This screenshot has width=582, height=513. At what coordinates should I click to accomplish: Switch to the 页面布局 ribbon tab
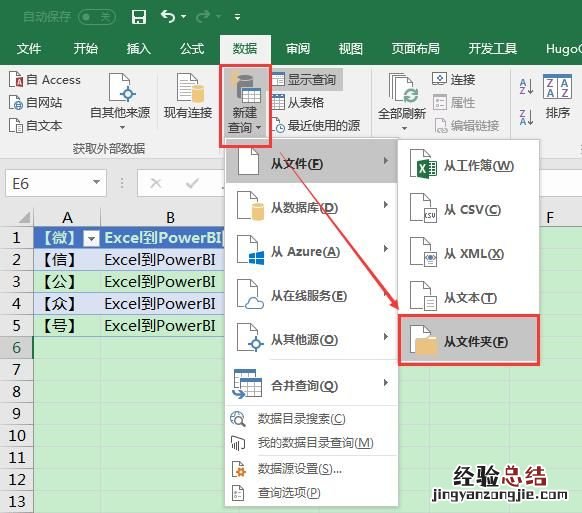tap(415, 49)
